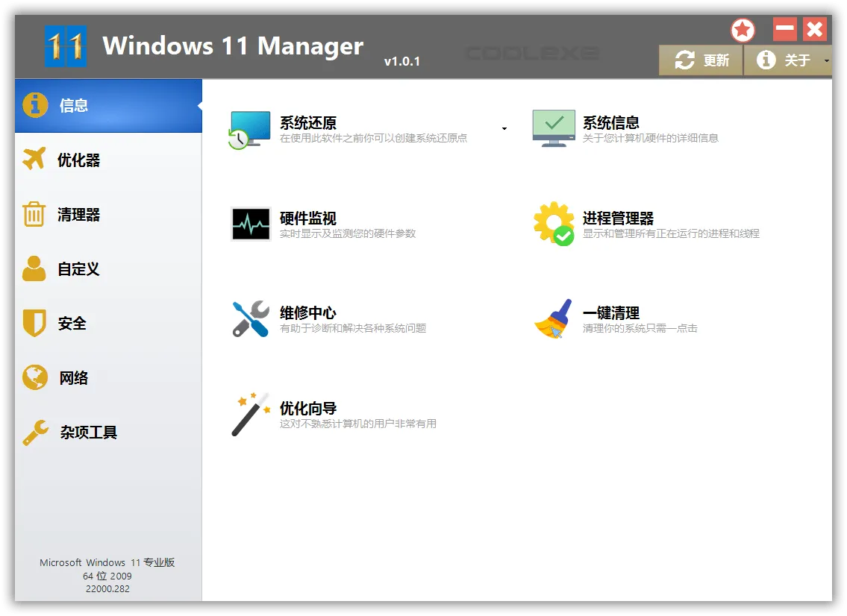This screenshot has height=616, width=847.
Task: Click the monitor-with-clock 系统还原 icon
Action: click(250, 130)
